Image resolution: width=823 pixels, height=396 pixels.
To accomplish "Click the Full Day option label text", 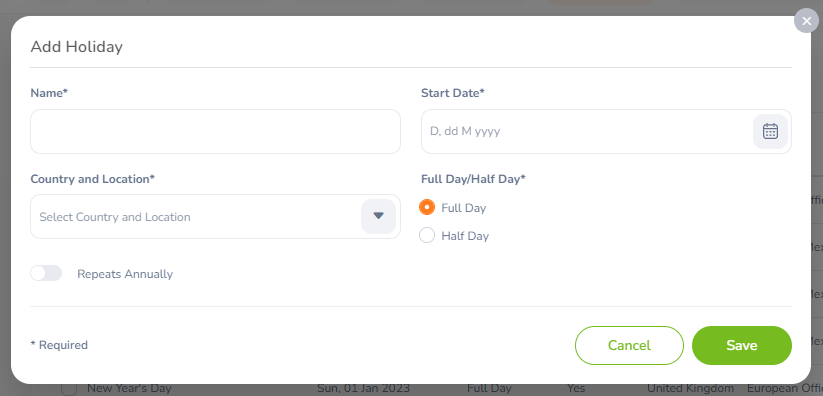I will tap(463, 208).
